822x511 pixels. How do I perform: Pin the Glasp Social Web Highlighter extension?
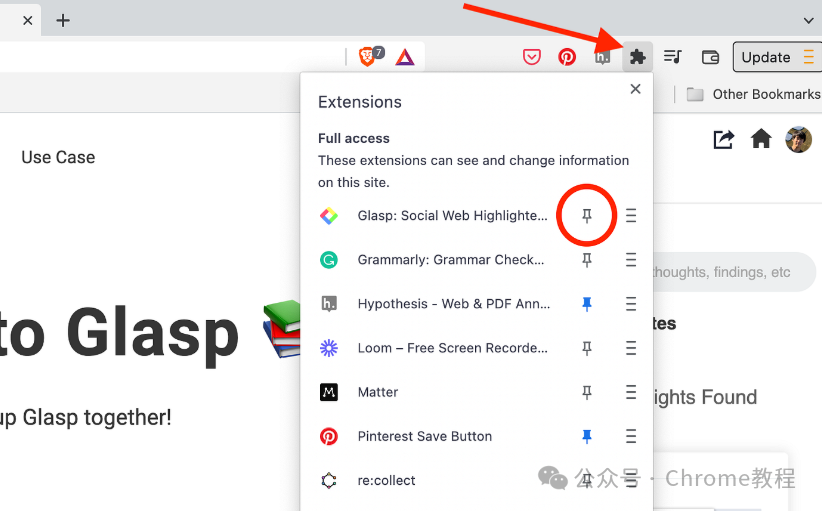point(587,215)
